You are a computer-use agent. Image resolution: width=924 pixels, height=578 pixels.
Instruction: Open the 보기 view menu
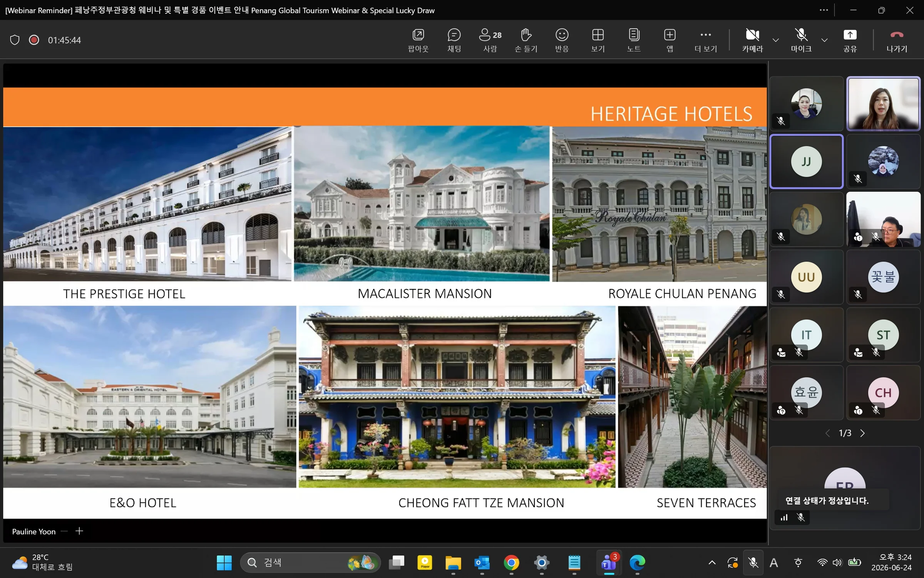(x=598, y=40)
